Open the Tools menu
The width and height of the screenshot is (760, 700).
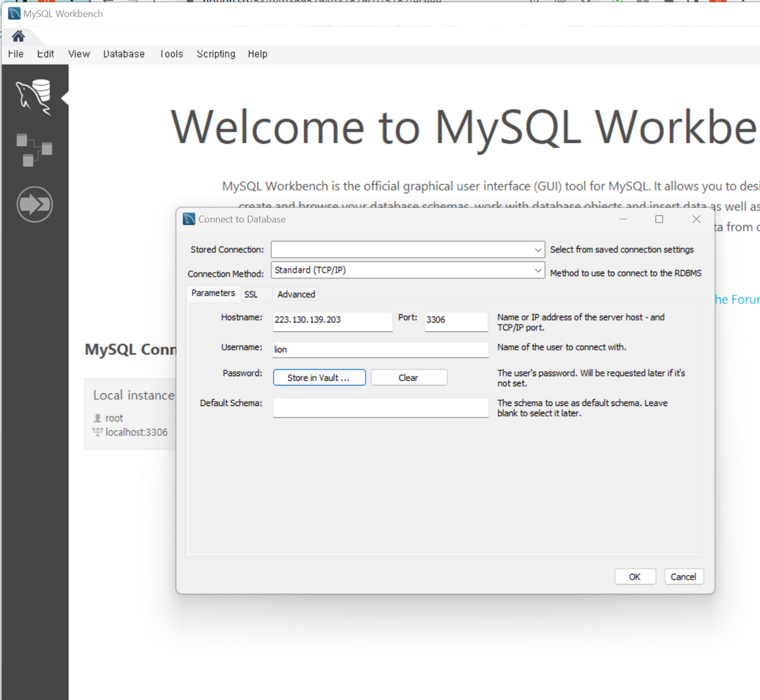[172, 54]
